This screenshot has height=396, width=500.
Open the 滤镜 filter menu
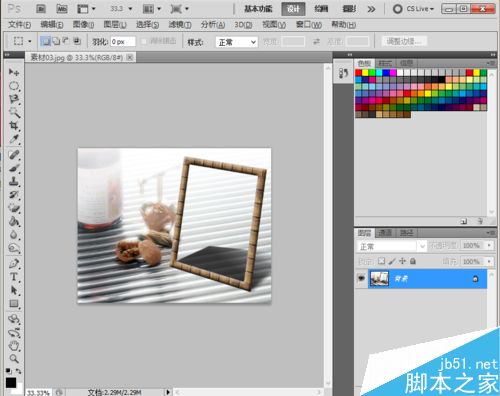[180, 25]
